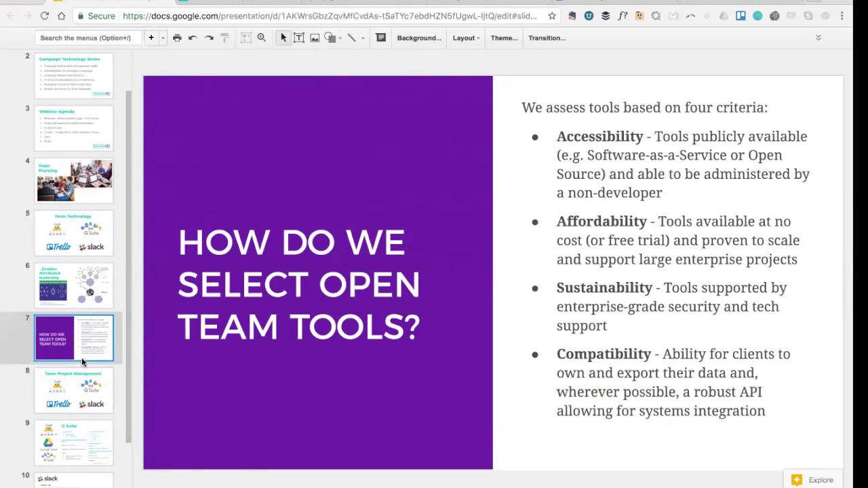Select slide 5 Team Technology thumbnail
Viewport: 868px width, 488px height.
74,232
